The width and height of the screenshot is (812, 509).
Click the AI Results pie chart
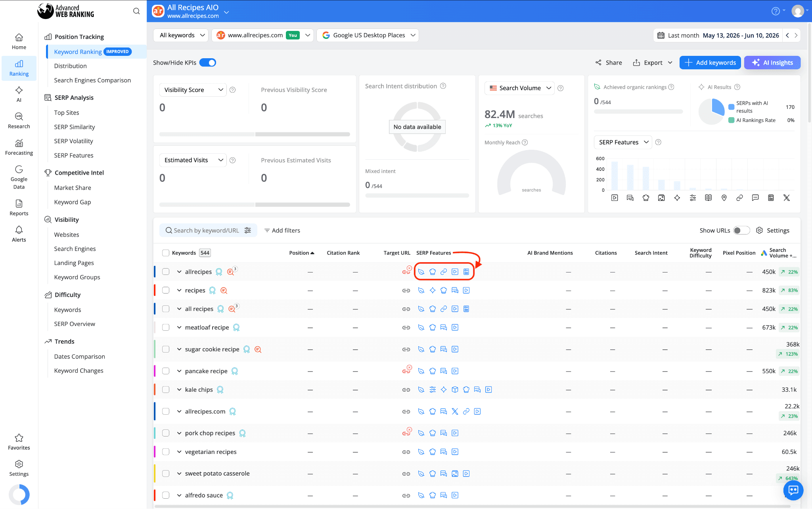(711, 112)
